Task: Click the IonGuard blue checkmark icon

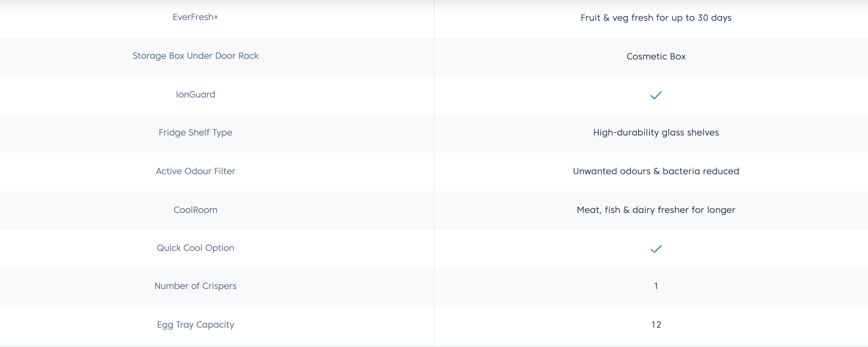Action: click(x=656, y=95)
